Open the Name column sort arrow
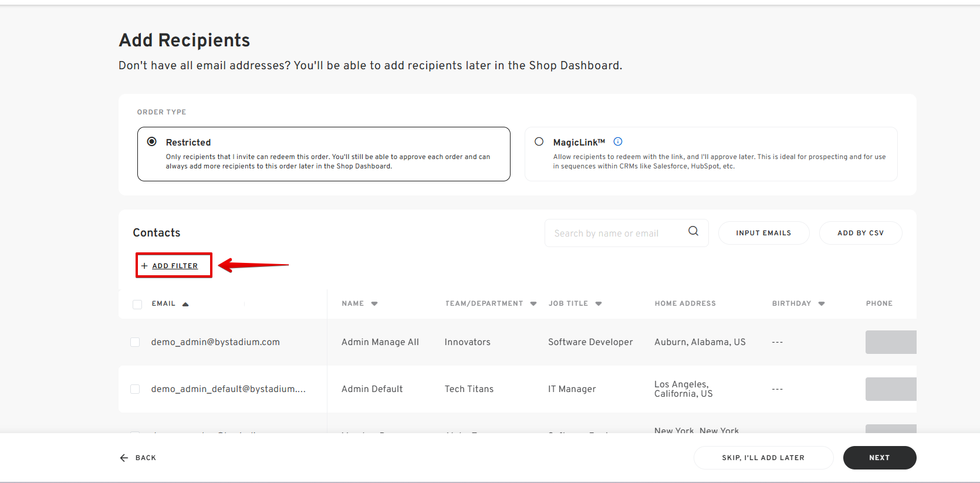Image resolution: width=980 pixels, height=483 pixels. click(x=374, y=304)
